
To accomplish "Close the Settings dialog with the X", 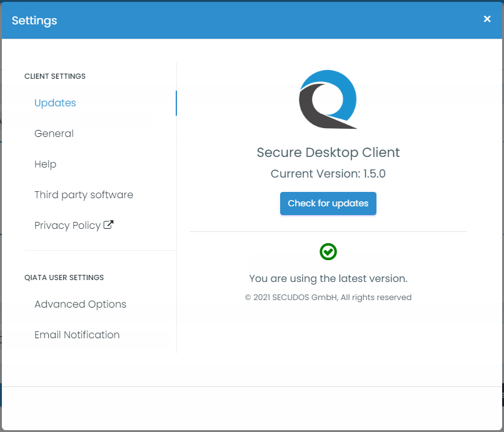I will [x=487, y=19].
